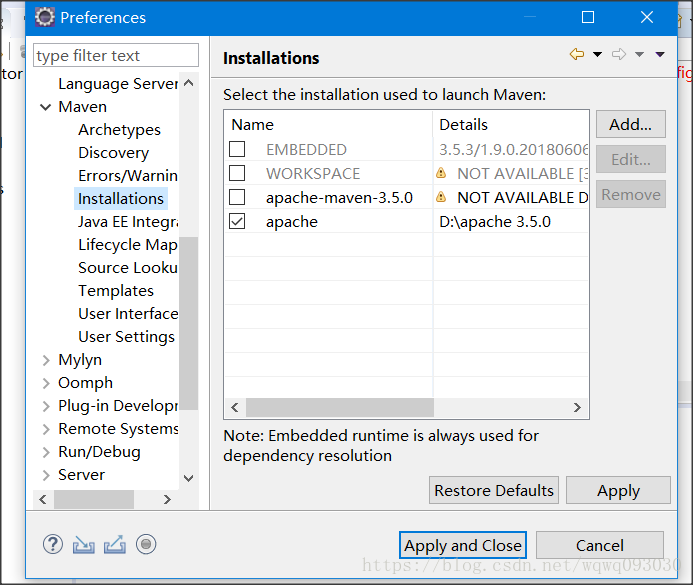Click the Oomph preference recorder icon

point(146,544)
